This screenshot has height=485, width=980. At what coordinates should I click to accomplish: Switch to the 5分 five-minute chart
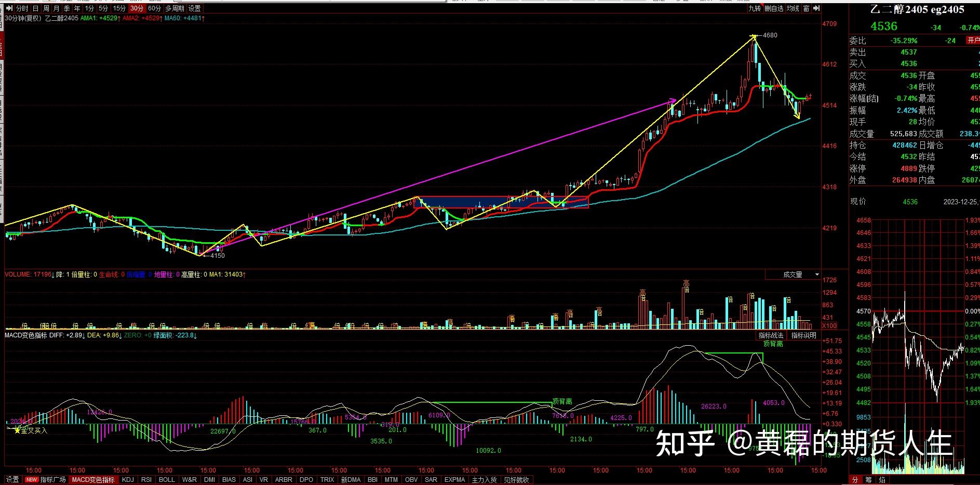[x=104, y=8]
